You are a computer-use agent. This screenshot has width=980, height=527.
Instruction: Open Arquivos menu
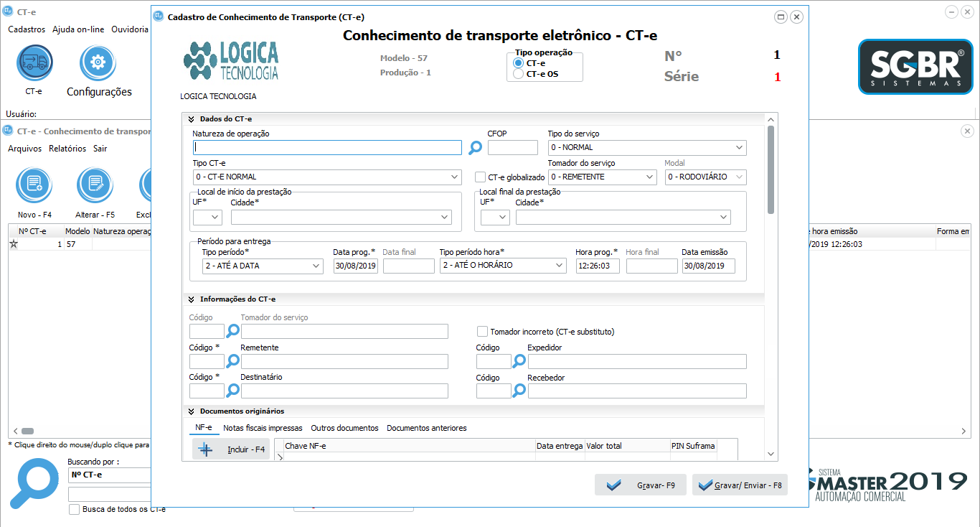pos(25,149)
